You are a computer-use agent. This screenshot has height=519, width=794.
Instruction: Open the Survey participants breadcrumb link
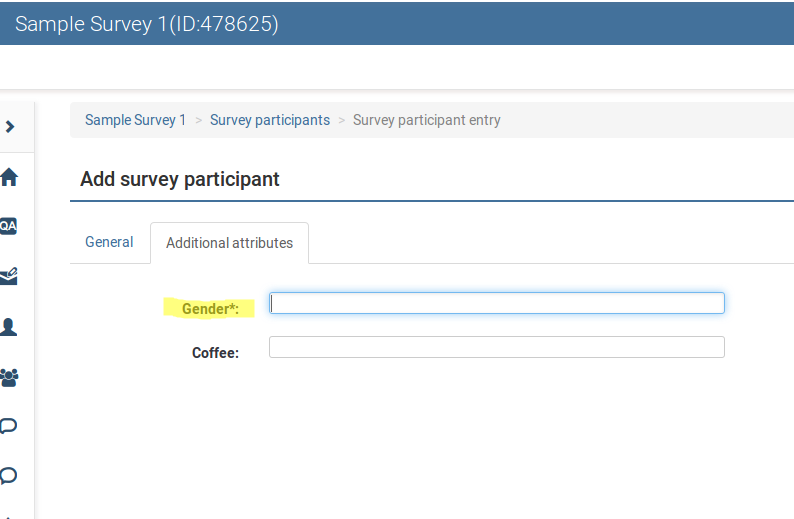pyautogui.click(x=269, y=120)
